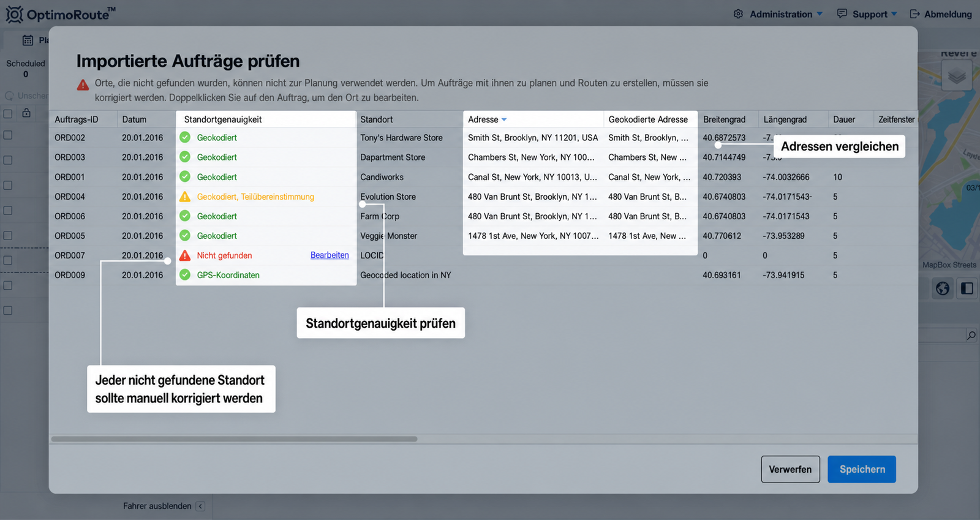Click the Breitengrad column header
Screen dimensions: 980x520
pos(725,119)
